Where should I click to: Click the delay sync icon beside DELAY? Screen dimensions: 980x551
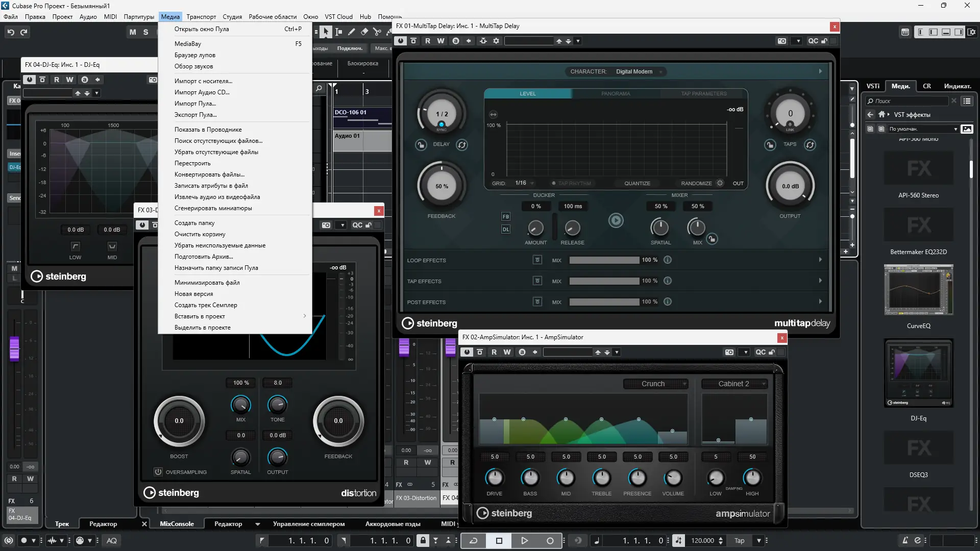click(461, 145)
